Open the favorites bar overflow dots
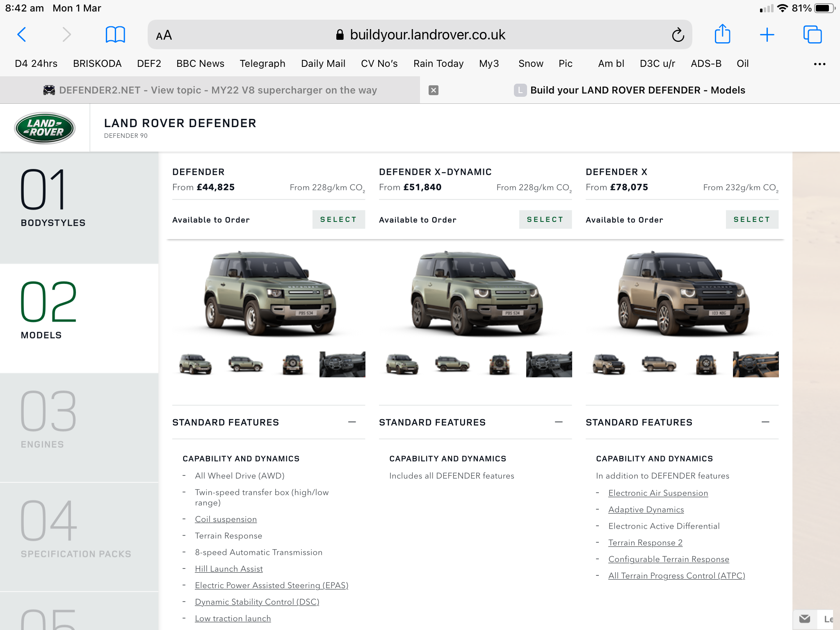This screenshot has width=840, height=630. coord(819,64)
